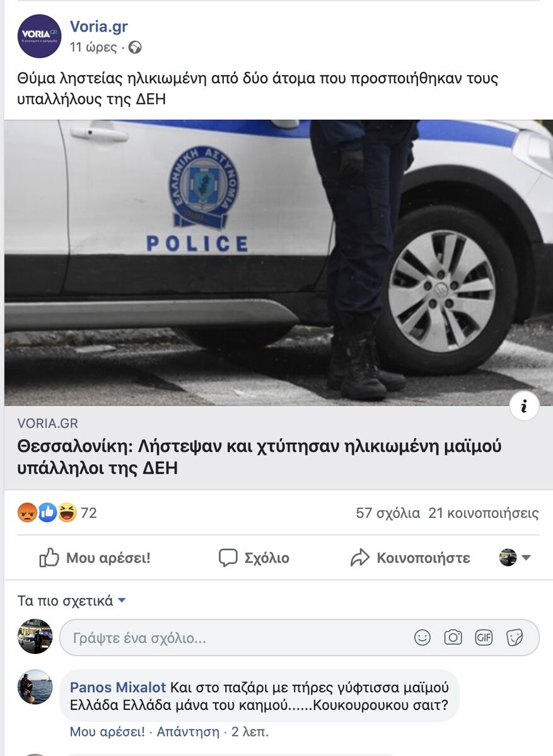553x756 pixels.
Task: Open the profile switcher dropdown arrow
Action: 526,558
